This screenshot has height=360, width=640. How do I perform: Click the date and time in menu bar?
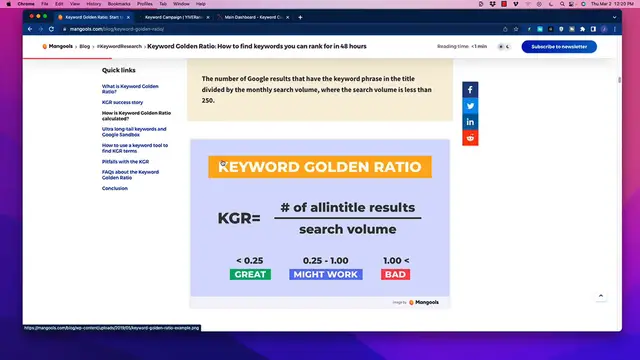click(x=612, y=4)
